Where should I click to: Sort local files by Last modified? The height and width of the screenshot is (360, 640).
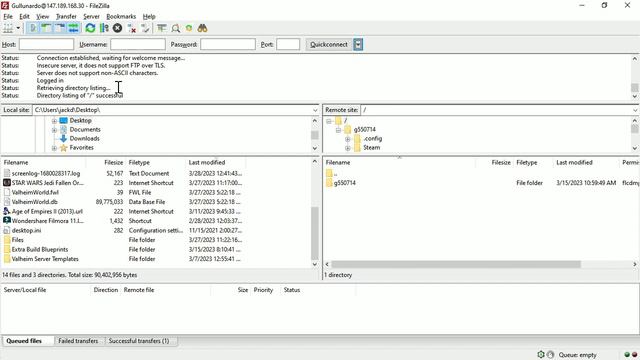207,162
